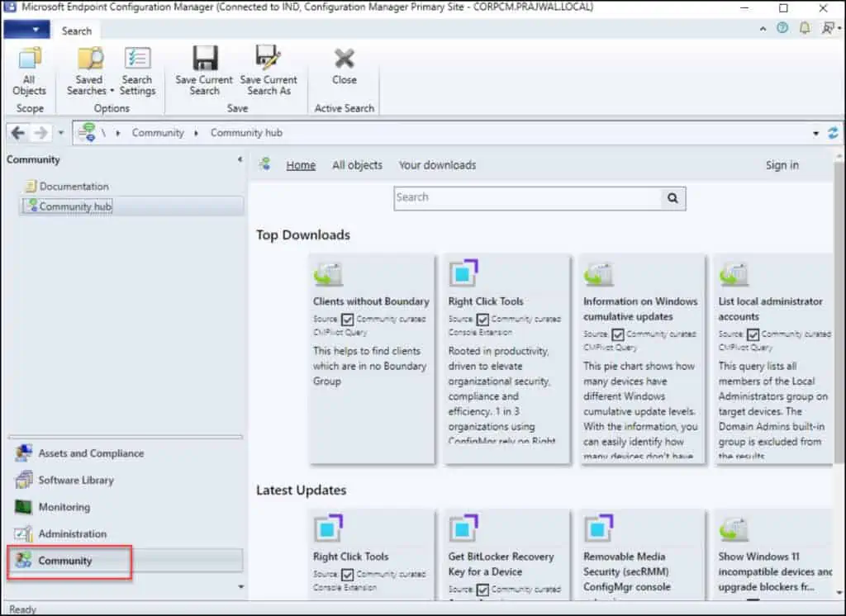
Task: Switch to the All objects tab
Action: coord(357,165)
